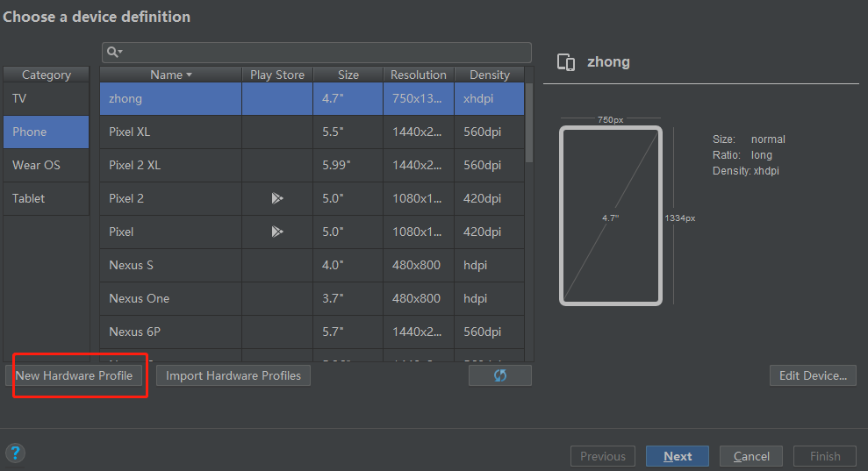The height and width of the screenshot is (471, 868).
Task: Click the device icon beside zhong title
Action: pyautogui.click(x=566, y=62)
